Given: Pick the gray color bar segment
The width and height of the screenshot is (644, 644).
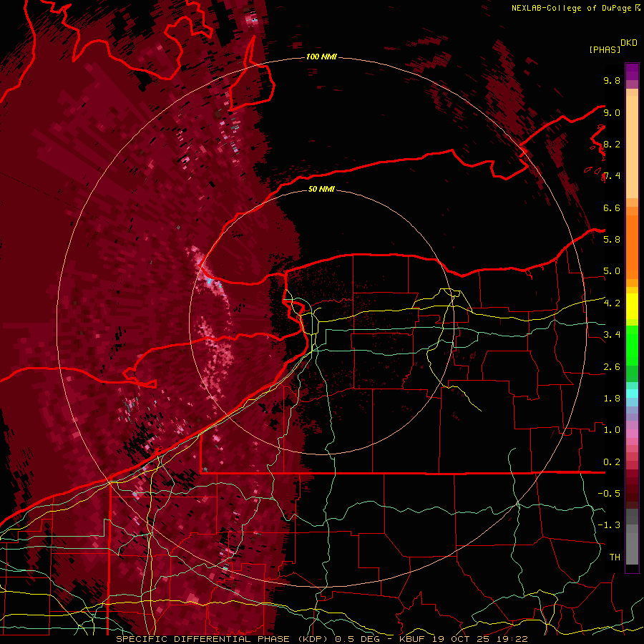Looking at the screenshot, I should coord(632,538).
